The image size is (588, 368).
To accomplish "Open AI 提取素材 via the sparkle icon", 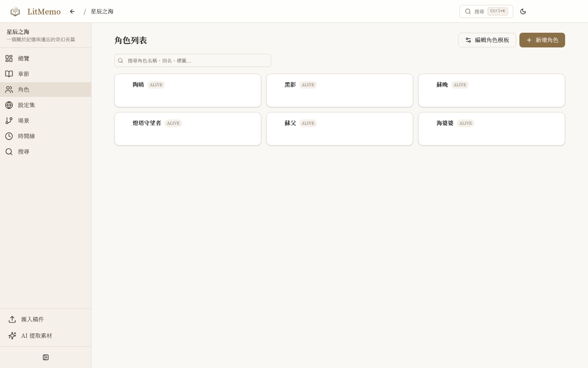I will click(x=12, y=336).
